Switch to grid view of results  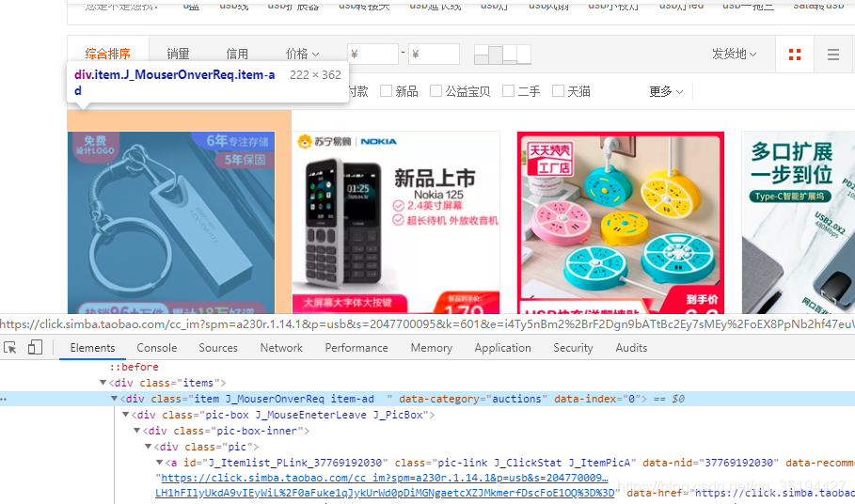click(795, 54)
